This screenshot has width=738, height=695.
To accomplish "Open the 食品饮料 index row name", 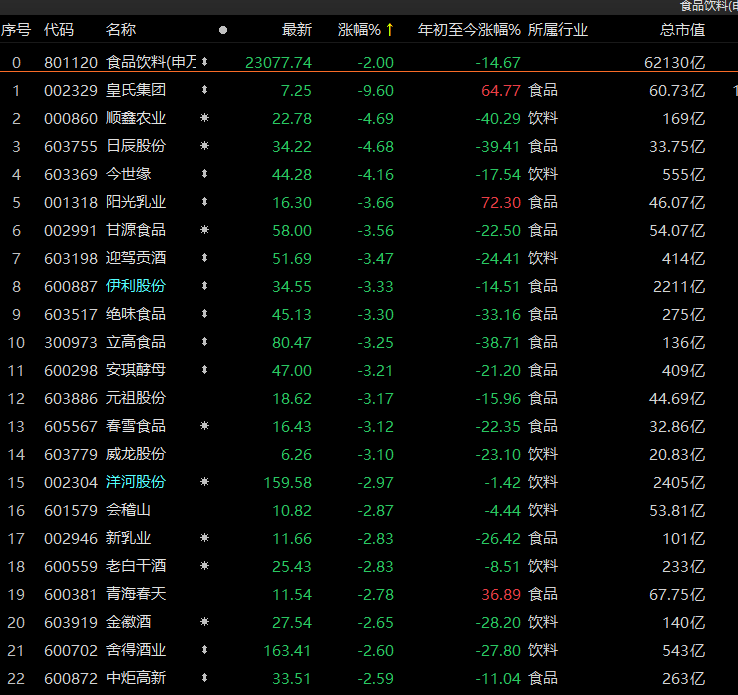I will (151, 62).
